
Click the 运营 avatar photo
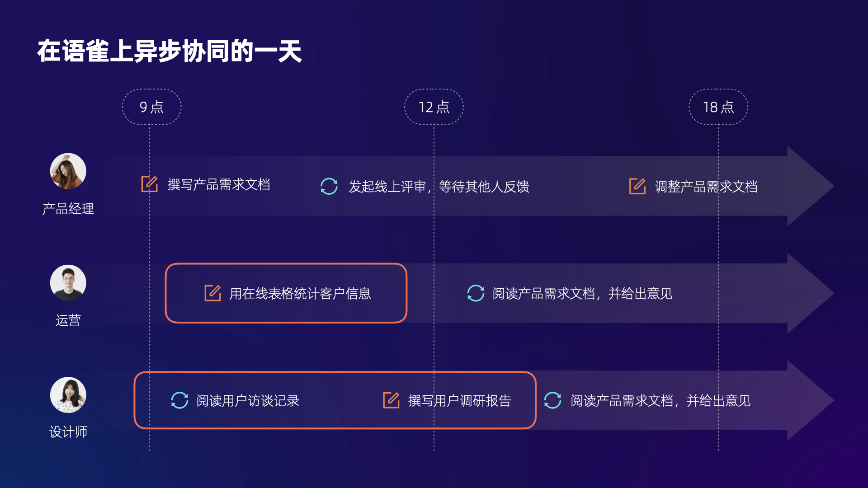[x=68, y=283]
